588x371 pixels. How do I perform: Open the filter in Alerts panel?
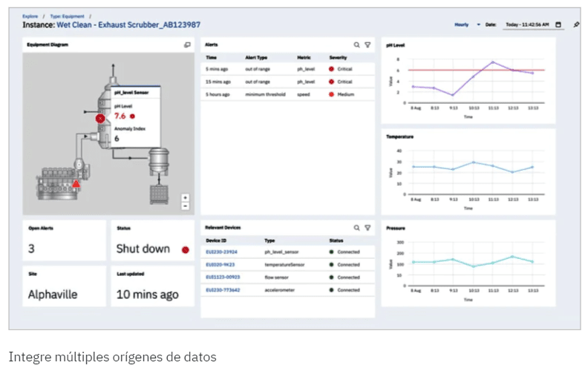tap(368, 45)
